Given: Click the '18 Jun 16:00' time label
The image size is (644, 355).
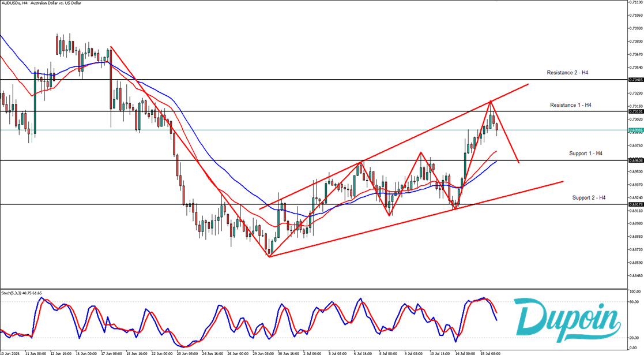Looking at the screenshot, I should [137, 353].
